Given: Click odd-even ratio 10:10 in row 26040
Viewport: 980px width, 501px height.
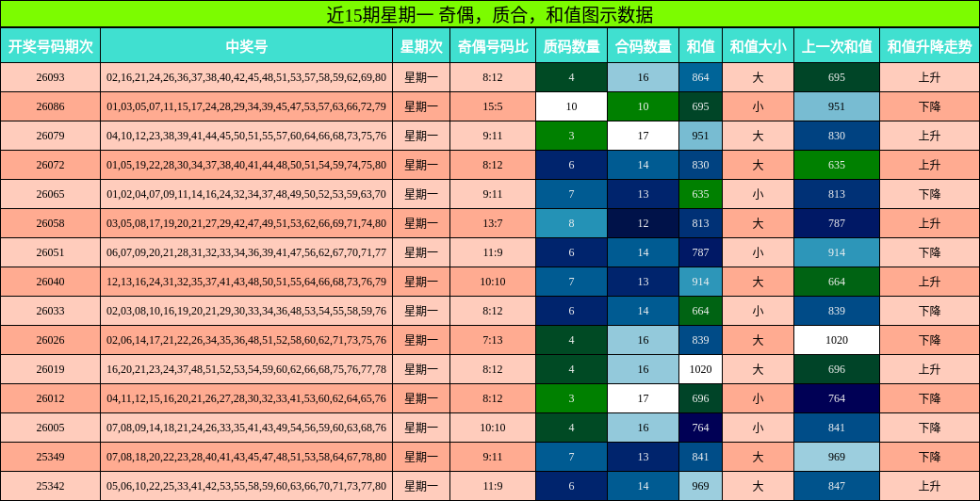Looking at the screenshot, I should tap(493, 282).
